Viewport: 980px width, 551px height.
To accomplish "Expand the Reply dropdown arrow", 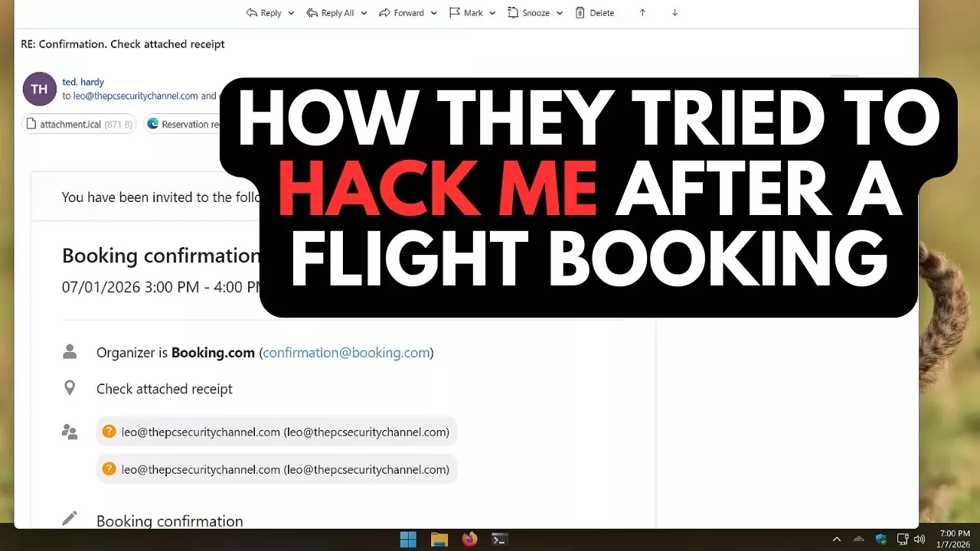I will click(x=291, y=13).
